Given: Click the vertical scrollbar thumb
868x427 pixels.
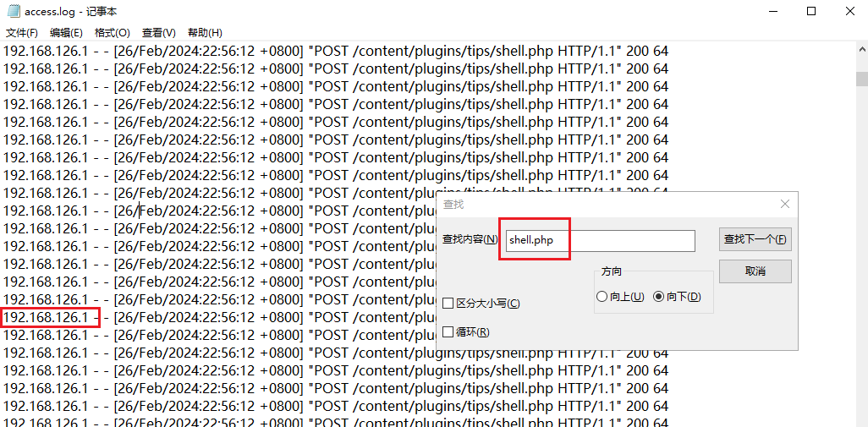Looking at the screenshot, I should tap(861, 79).
